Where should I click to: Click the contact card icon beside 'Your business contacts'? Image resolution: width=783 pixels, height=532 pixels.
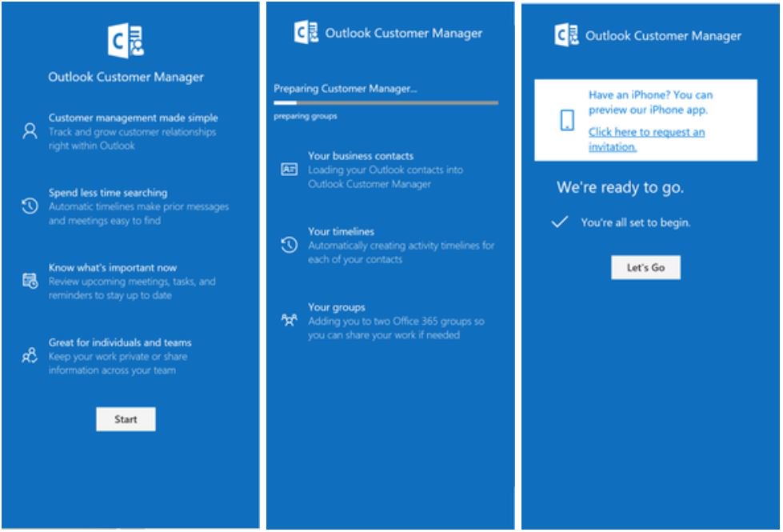click(x=290, y=170)
